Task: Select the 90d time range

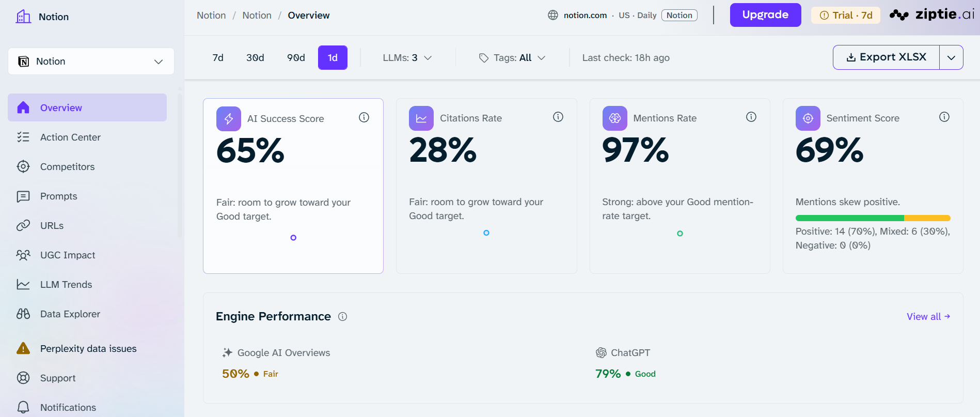Action: [296, 57]
